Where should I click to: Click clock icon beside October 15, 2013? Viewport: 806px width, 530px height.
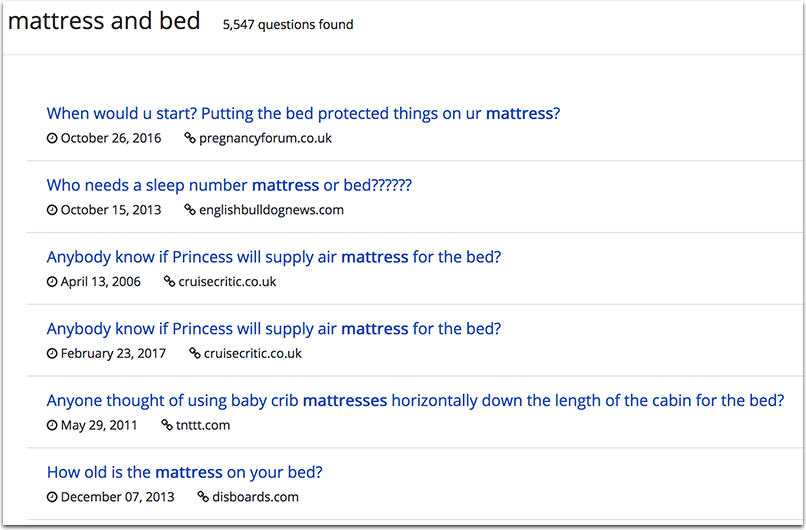tap(52, 210)
